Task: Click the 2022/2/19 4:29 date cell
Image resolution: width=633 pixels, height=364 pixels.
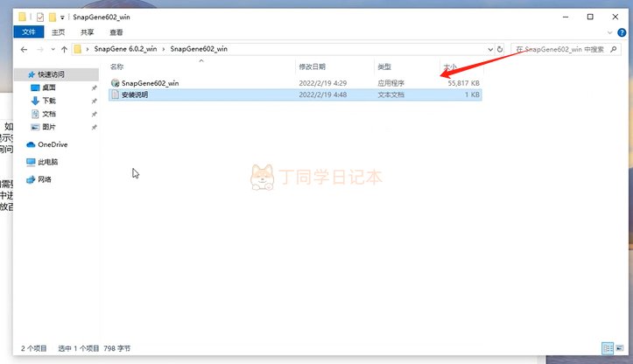Action: point(322,83)
